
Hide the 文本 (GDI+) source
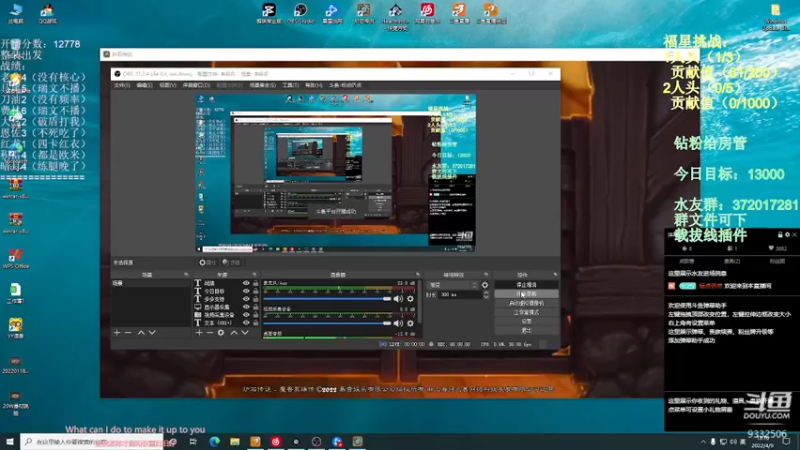(246, 323)
